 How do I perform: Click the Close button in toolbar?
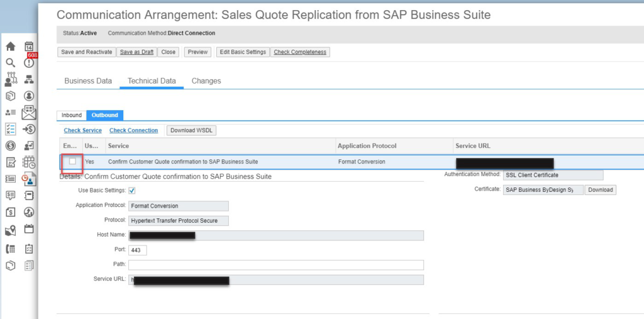pos(169,52)
